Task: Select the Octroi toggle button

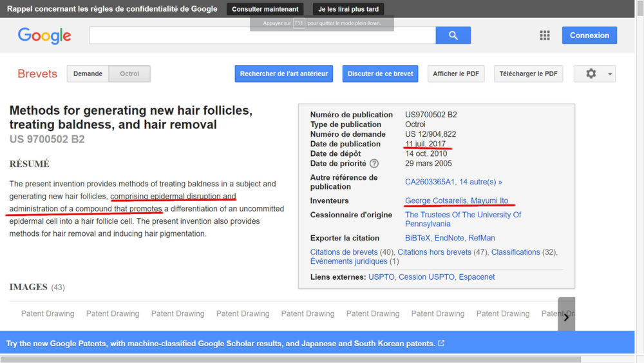Action: coord(129,74)
